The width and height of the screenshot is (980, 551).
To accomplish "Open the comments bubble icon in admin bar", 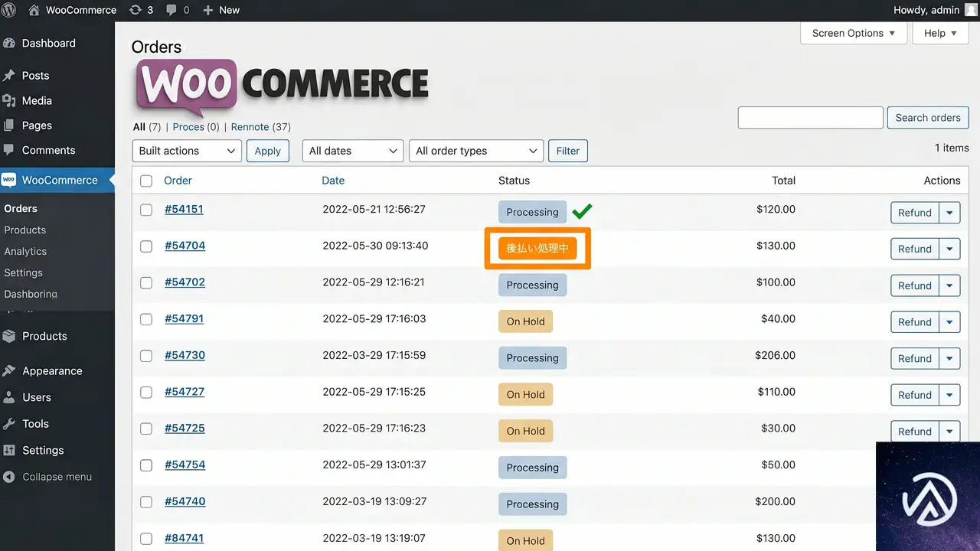I will tap(171, 10).
